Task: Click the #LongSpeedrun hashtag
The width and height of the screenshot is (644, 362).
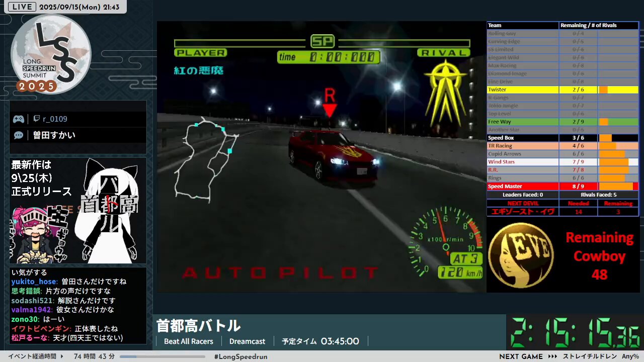Action: click(x=240, y=356)
